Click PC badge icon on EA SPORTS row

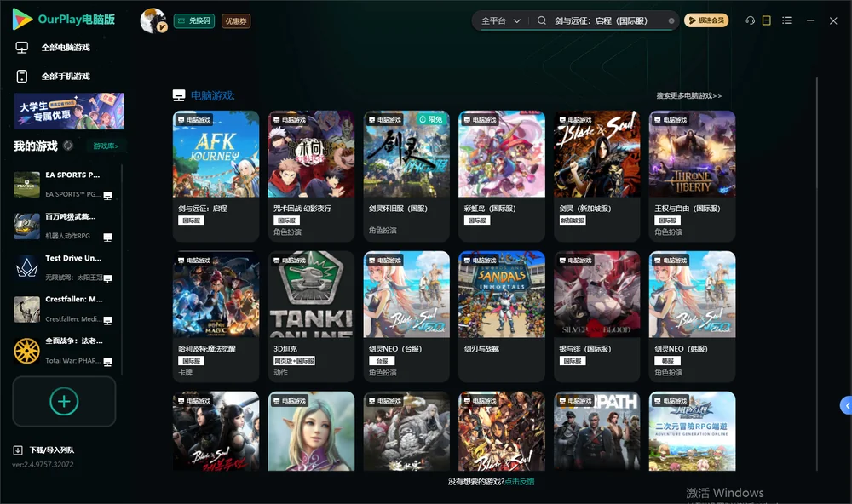pyautogui.click(x=107, y=196)
